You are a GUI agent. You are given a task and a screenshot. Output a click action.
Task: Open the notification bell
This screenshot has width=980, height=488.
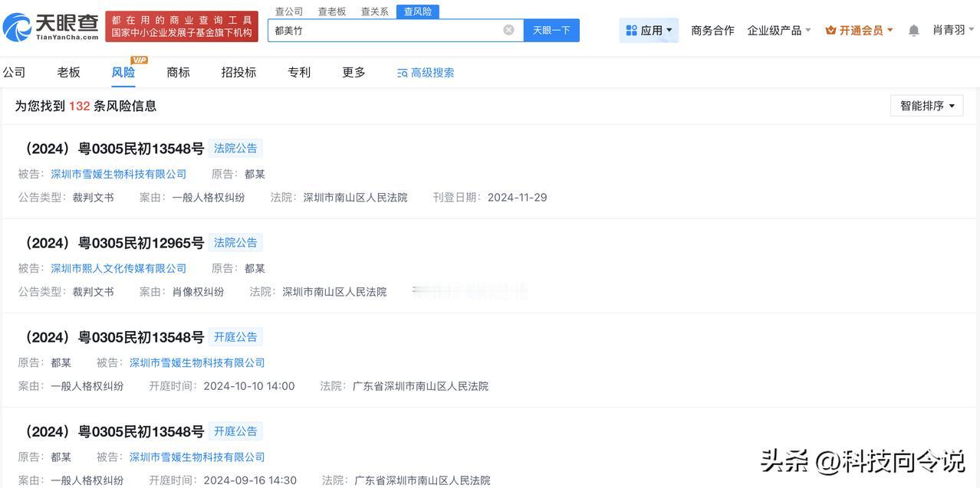pyautogui.click(x=913, y=31)
